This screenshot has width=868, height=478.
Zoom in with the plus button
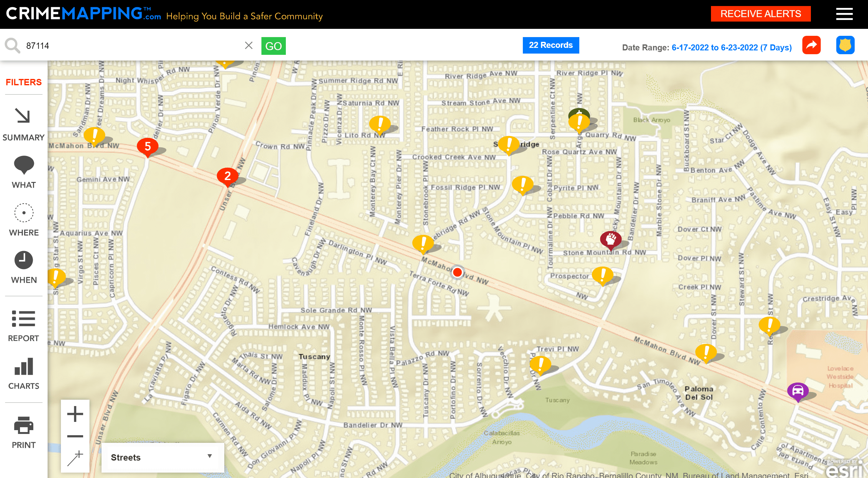[x=75, y=414]
